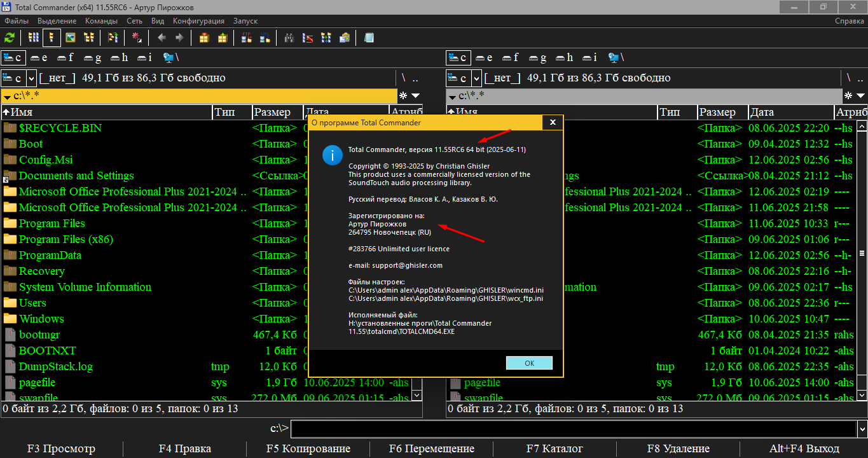This screenshot has height=458, width=868.
Task: Select drive i in the right drive bar
Action: [x=590, y=58]
